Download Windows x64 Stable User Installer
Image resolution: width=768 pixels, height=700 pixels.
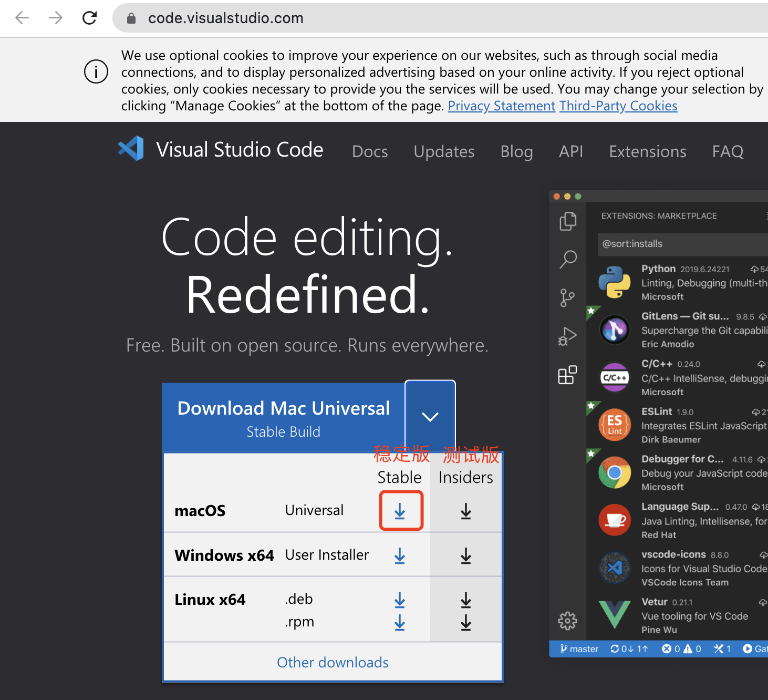[400, 555]
